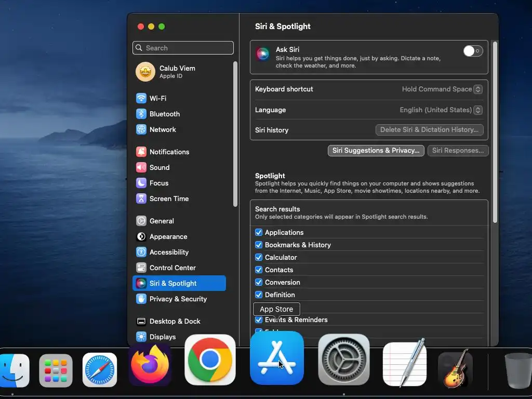Click the "General" sidebar label
The height and width of the screenshot is (399, 532).
click(162, 221)
